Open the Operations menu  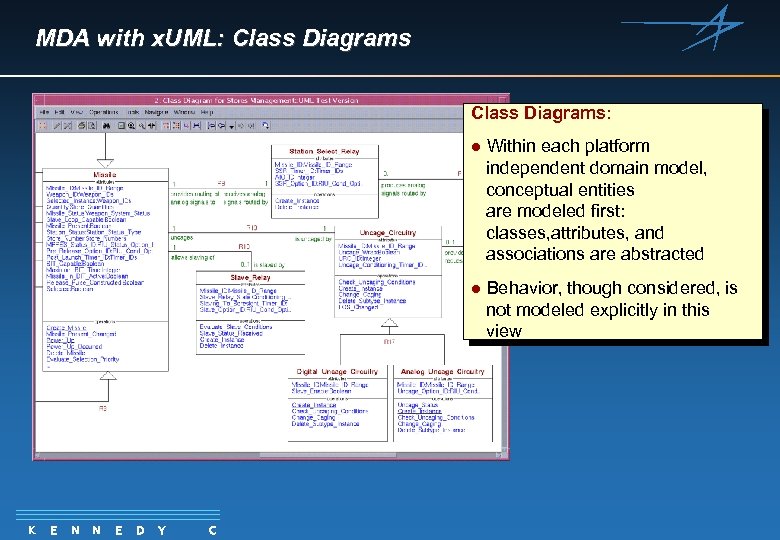click(103, 112)
